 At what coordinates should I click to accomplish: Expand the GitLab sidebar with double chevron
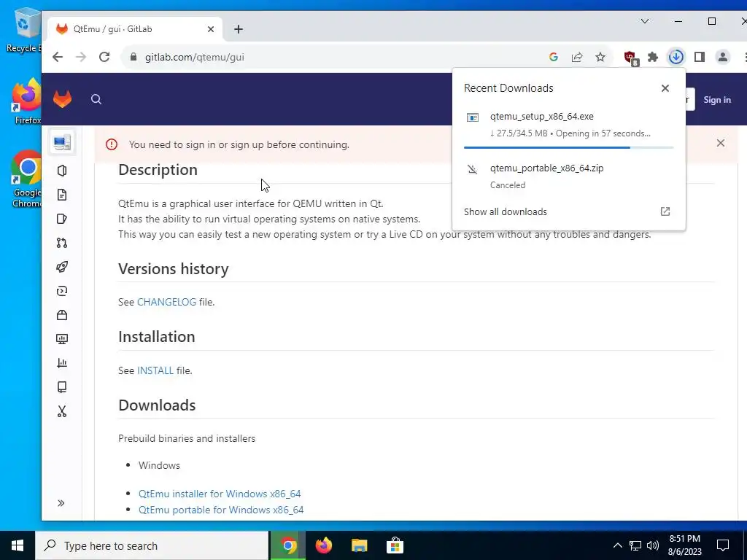61,503
